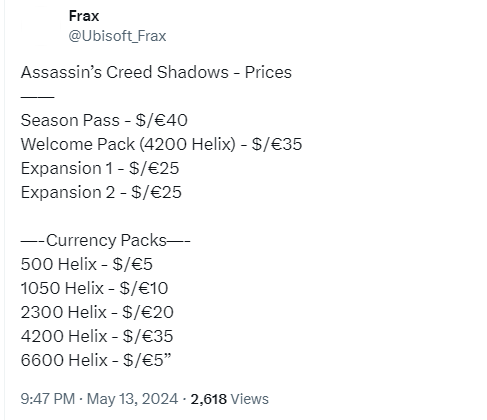Click the 4200 Helix - $/€35 pack line

coord(97,336)
